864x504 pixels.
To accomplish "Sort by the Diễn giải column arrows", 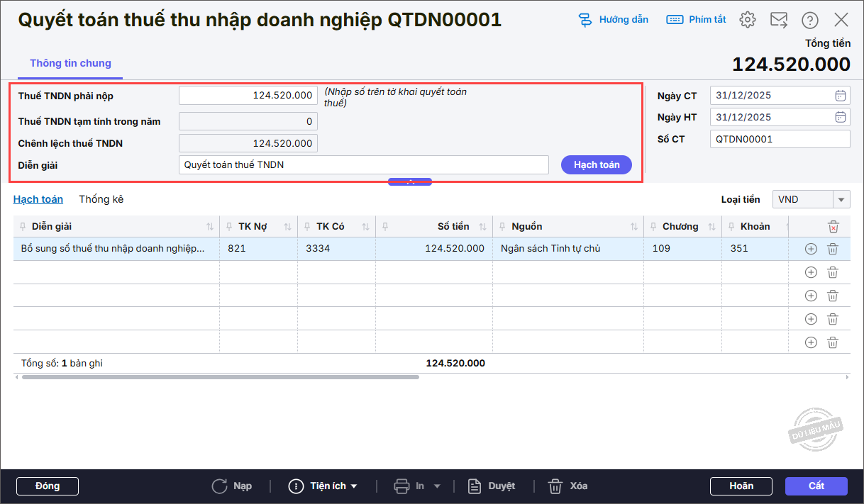I will [x=210, y=227].
